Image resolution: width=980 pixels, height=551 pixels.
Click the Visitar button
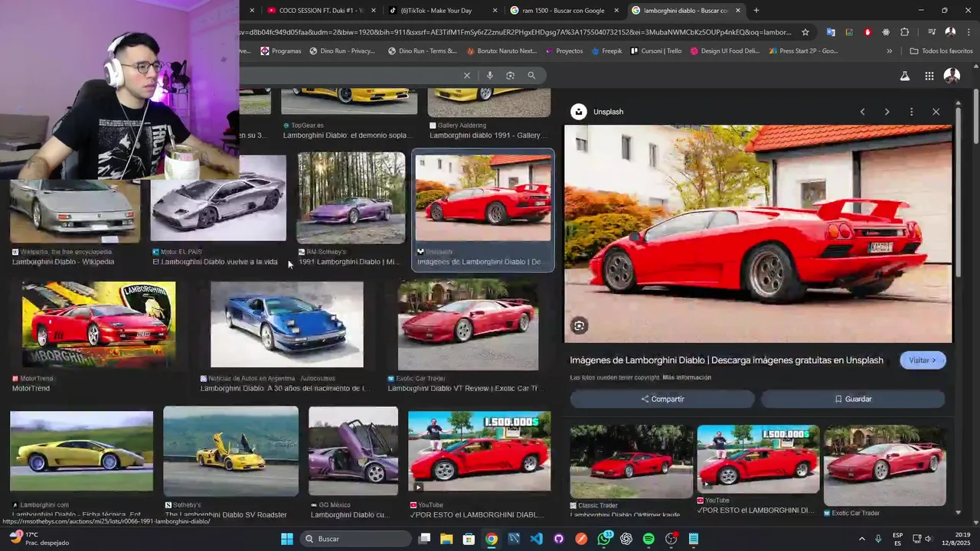coord(923,360)
